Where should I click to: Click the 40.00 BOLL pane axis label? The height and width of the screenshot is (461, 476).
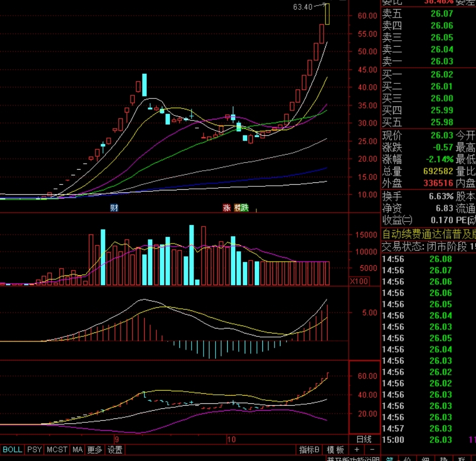[x=367, y=395]
